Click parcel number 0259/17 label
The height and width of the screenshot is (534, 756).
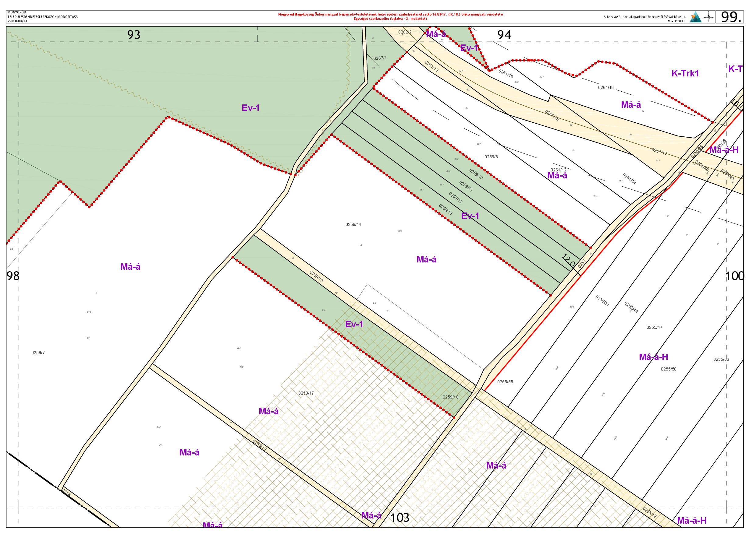(x=306, y=393)
